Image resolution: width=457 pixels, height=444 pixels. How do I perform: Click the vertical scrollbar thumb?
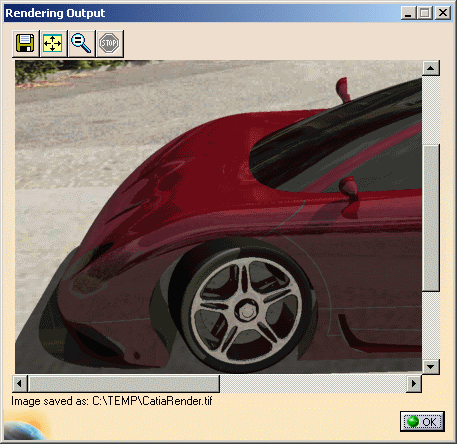(x=431, y=217)
